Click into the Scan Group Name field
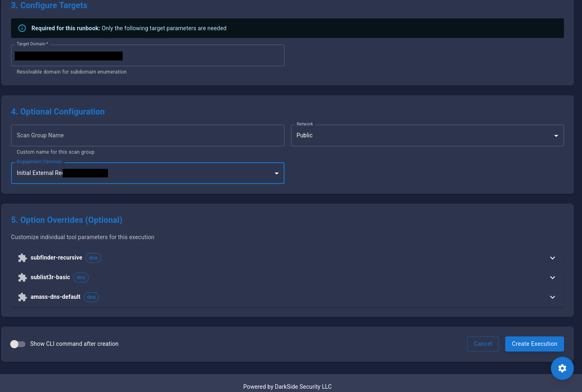The image size is (582, 392). point(147,135)
